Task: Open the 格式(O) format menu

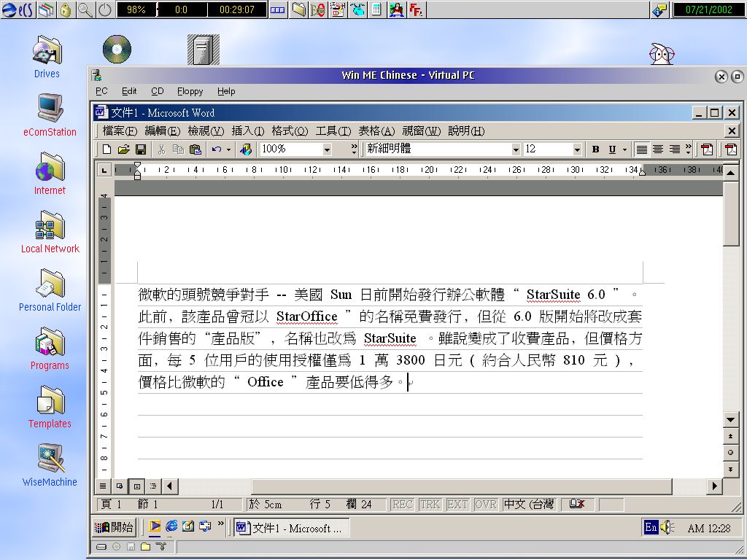Action: click(x=290, y=131)
